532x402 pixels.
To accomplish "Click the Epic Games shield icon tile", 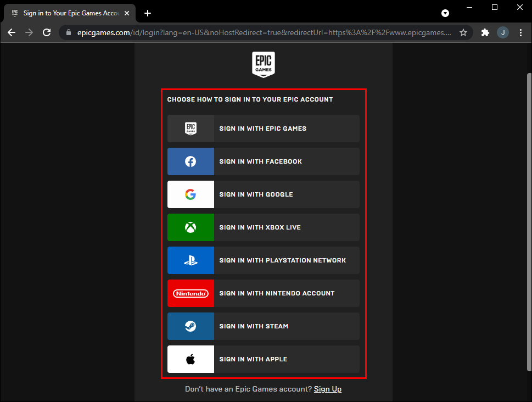I will [x=191, y=129].
